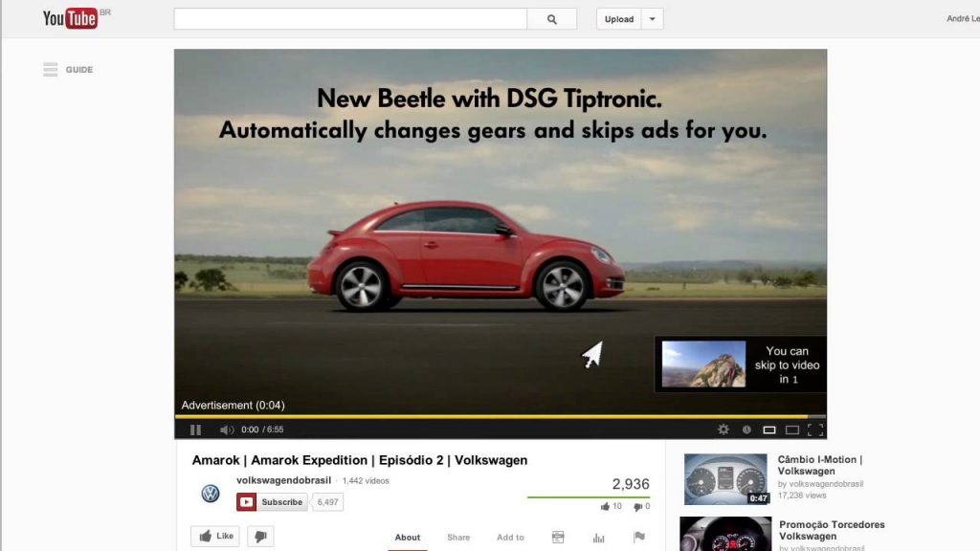Pause the video playback
This screenshot has width=980, height=551.
click(x=195, y=430)
